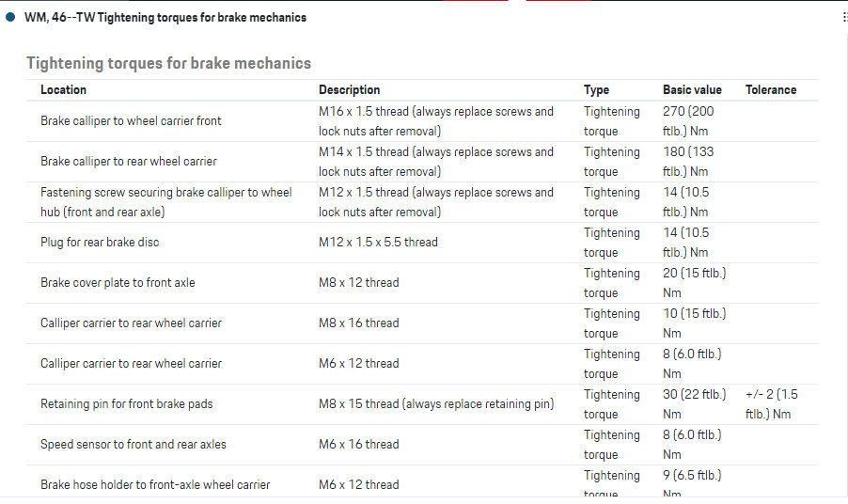The width and height of the screenshot is (848, 504).
Task: Select Retaining pin for front brake pads row
Action: tap(126, 404)
